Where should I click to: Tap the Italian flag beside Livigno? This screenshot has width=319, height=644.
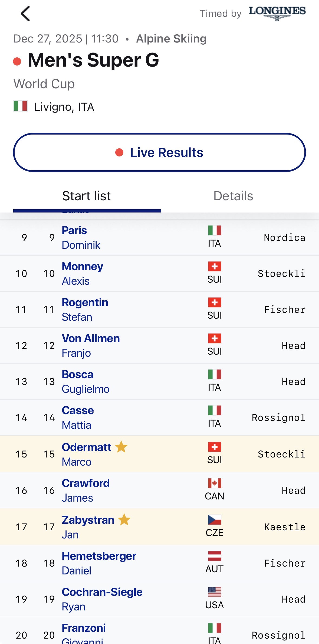[x=20, y=106]
